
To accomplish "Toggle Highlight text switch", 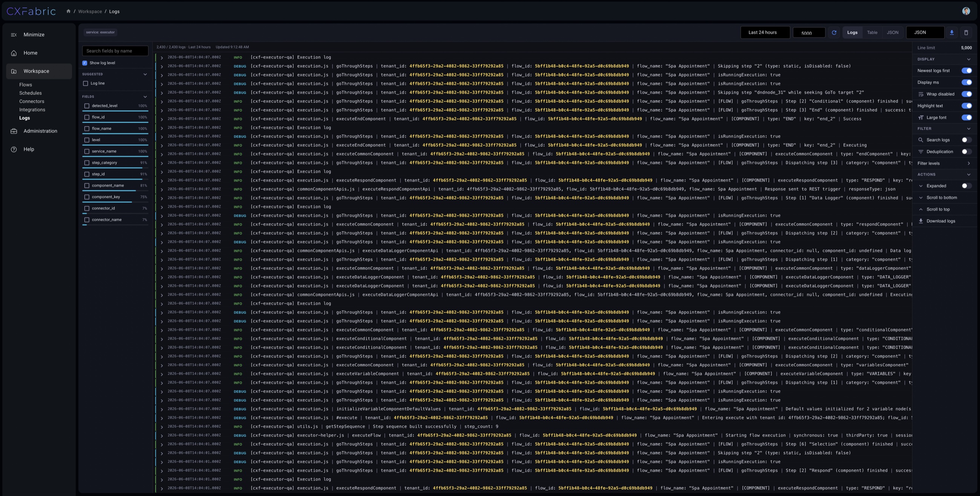I will (x=966, y=106).
